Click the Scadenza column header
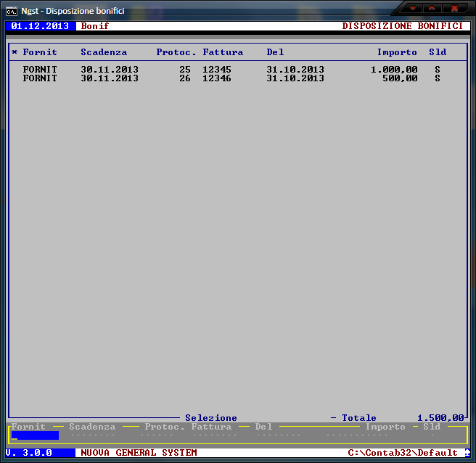 click(x=104, y=52)
